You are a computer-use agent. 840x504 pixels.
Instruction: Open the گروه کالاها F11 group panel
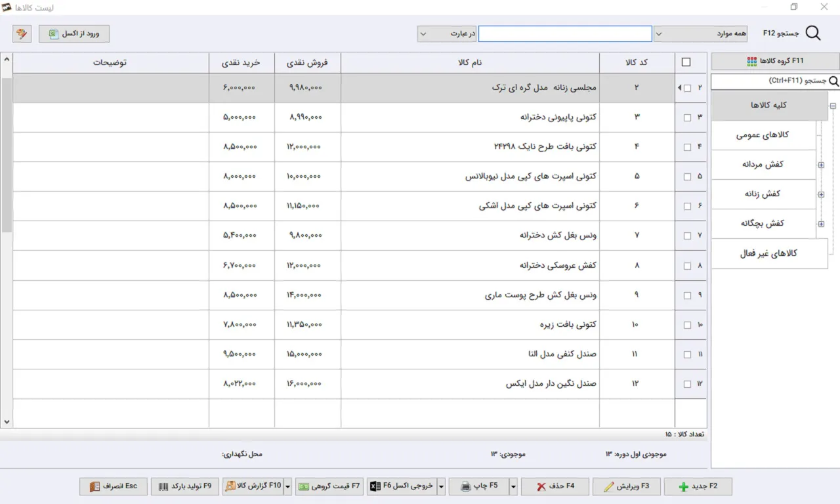click(775, 61)
